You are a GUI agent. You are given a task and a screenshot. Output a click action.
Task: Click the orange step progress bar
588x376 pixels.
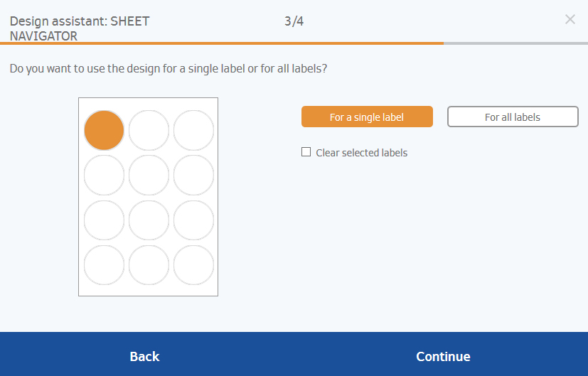tap(222, 43)
